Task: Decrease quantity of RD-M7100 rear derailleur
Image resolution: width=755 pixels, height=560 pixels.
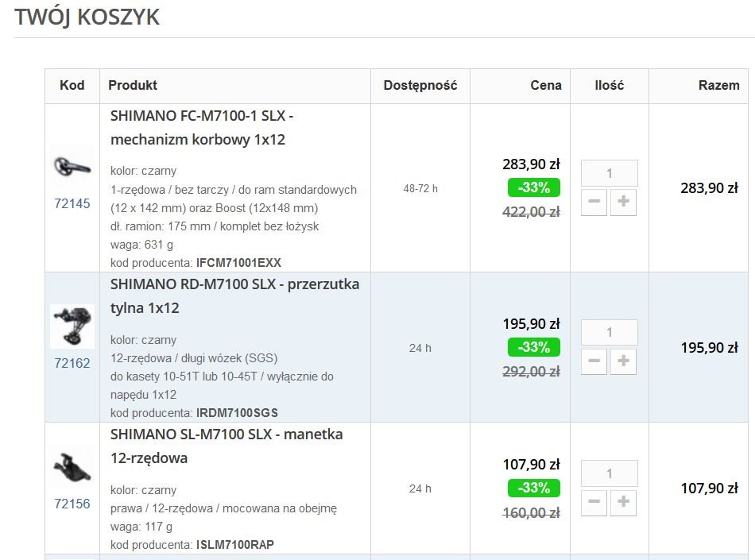Action: 594,361
